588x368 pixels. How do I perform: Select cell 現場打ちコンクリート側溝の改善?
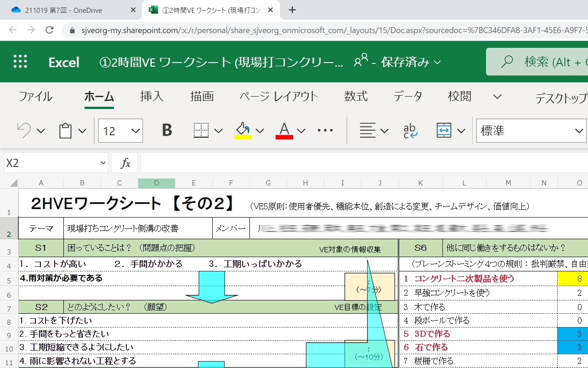138,228
